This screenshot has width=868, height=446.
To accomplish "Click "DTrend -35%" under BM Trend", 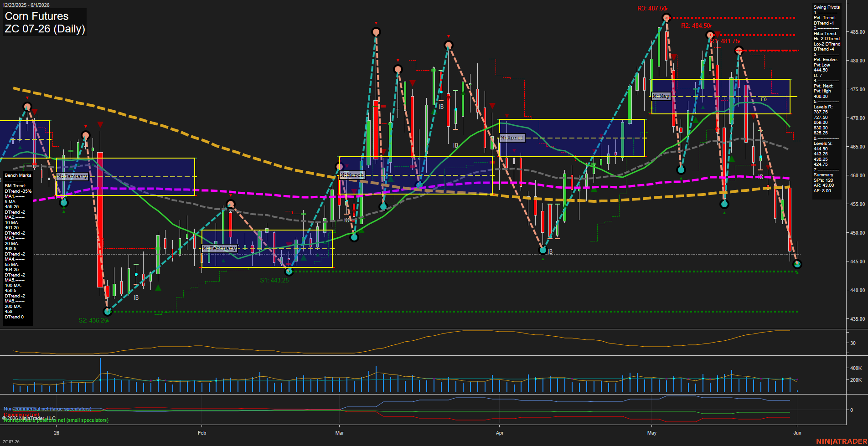I will (x=18, y=191).
